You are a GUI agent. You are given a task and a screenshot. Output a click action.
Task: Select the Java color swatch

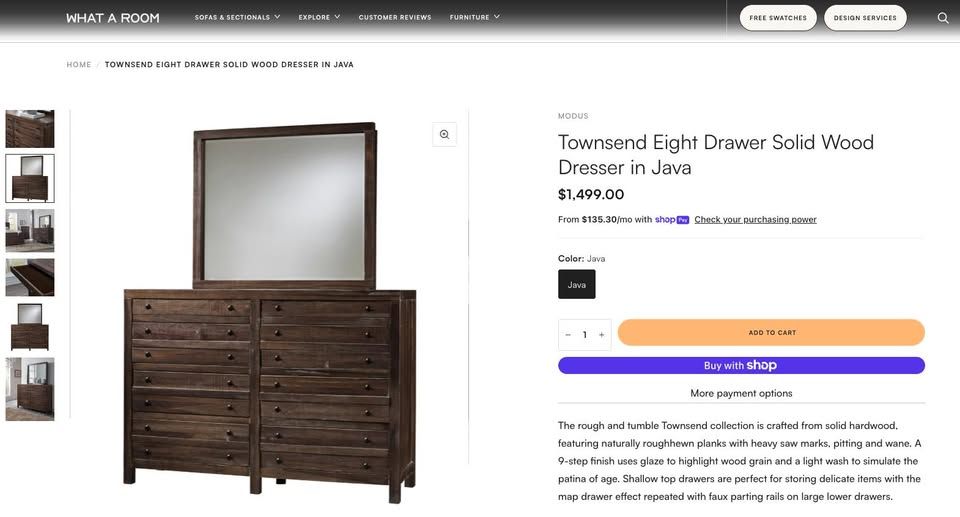tap(577, 285)
